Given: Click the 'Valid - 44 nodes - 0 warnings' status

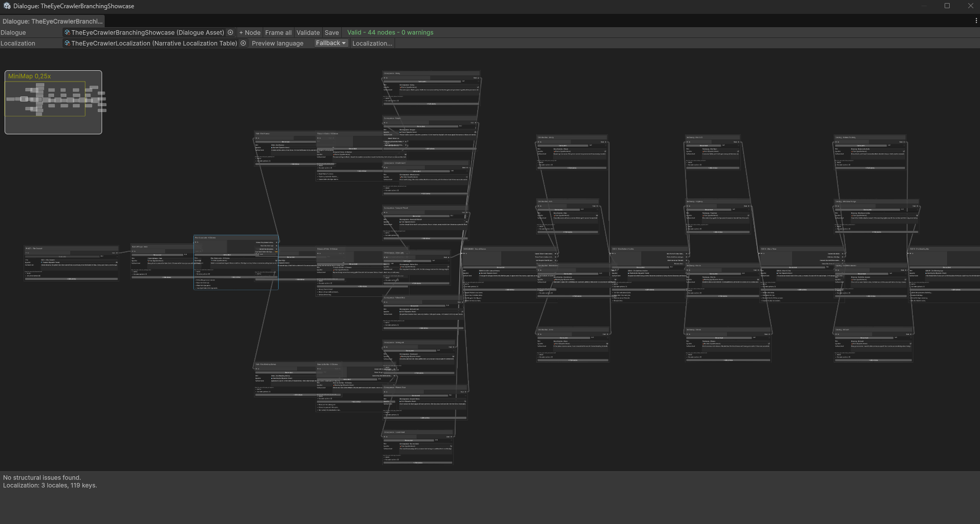Looking at the screenshot, I should pyautogui.click(x=390, y=32).
